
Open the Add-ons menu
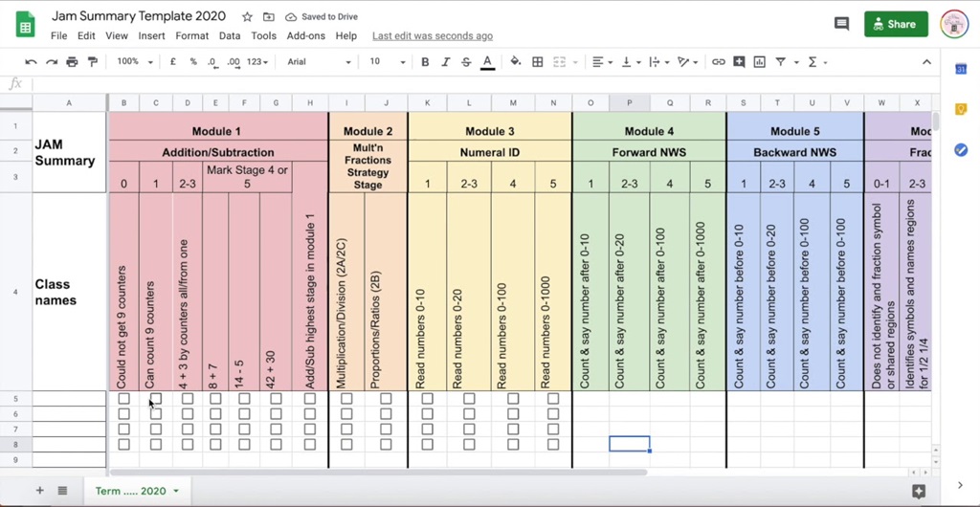pos(305,35)
